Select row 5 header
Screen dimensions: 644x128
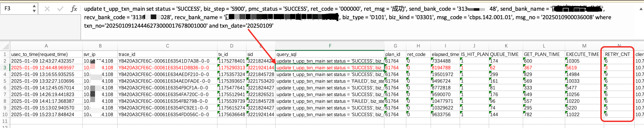5,81
